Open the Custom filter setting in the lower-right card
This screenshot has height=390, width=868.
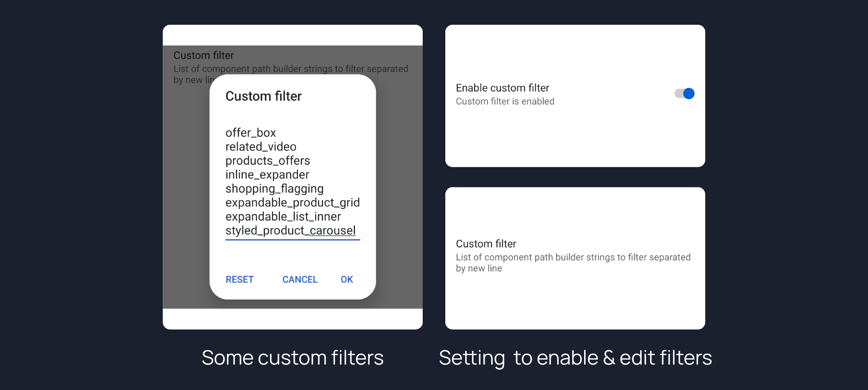(x=486, y=244)
